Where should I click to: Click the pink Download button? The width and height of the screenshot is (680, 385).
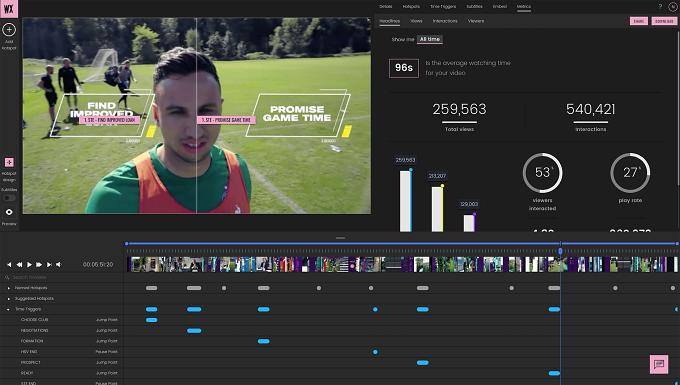[x=664, y=21]
